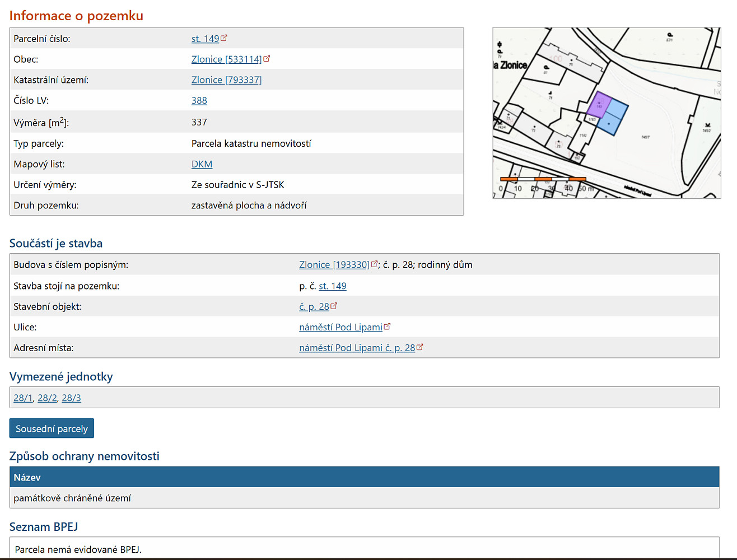
Task: Open street link náměstí Pod Lipami
Action: (x=340, y=328)
